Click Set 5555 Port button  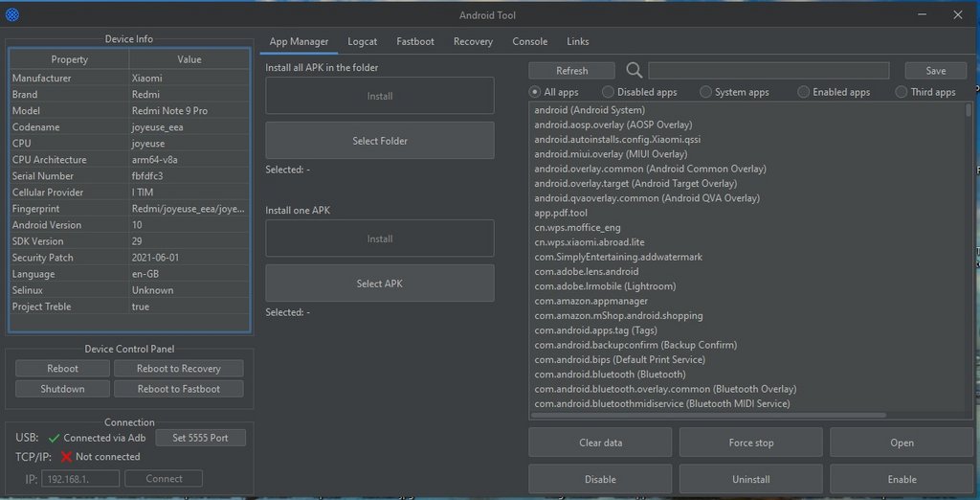(201, 438)
